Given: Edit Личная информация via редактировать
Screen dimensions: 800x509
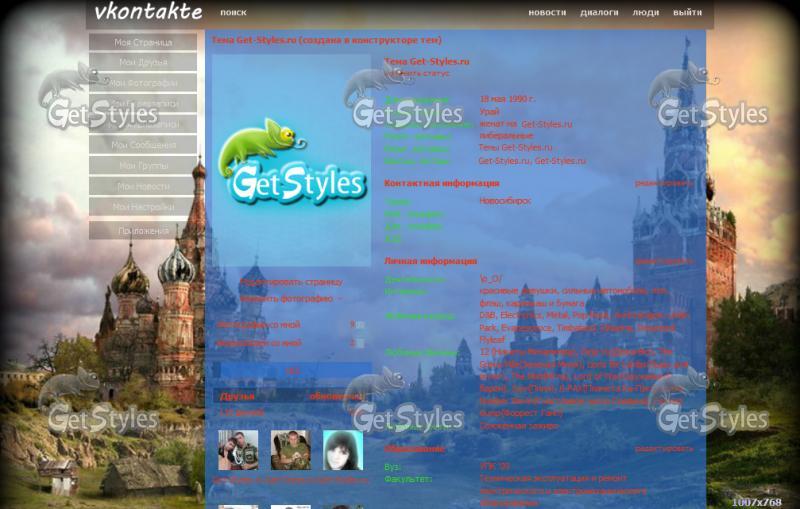Looking at the screenshot, I should pos(664,261).
